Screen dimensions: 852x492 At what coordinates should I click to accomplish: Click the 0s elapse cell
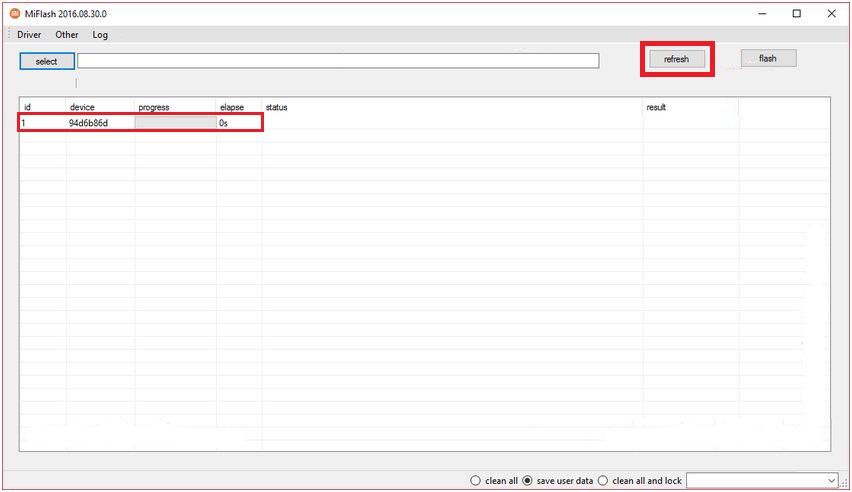click(223, 123)
